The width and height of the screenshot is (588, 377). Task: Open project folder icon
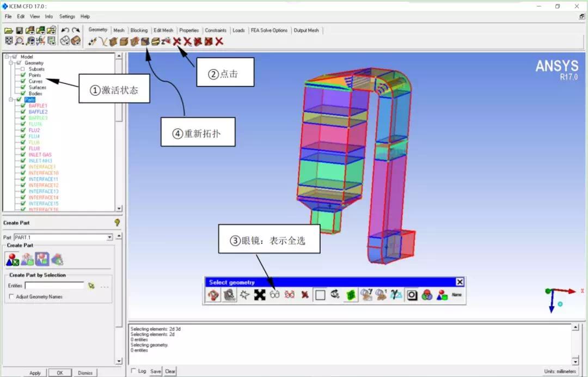coord(9,31)
